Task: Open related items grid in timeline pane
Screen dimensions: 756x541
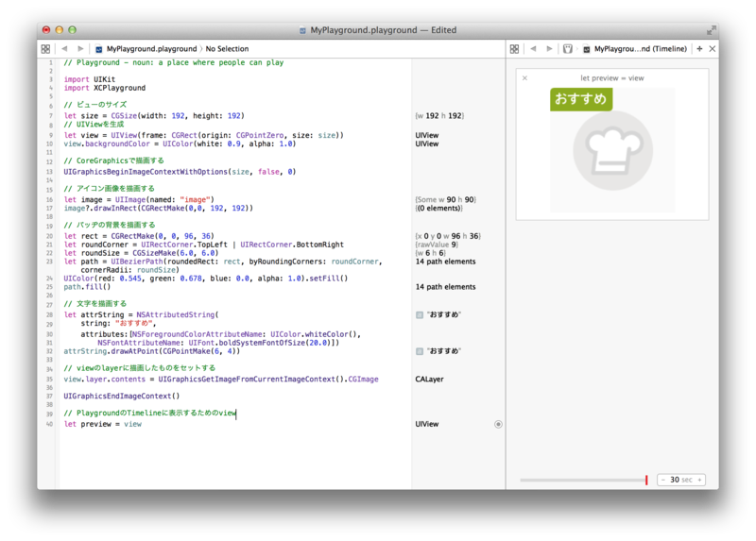Action: pyautogui.click(x=514, y=49)
